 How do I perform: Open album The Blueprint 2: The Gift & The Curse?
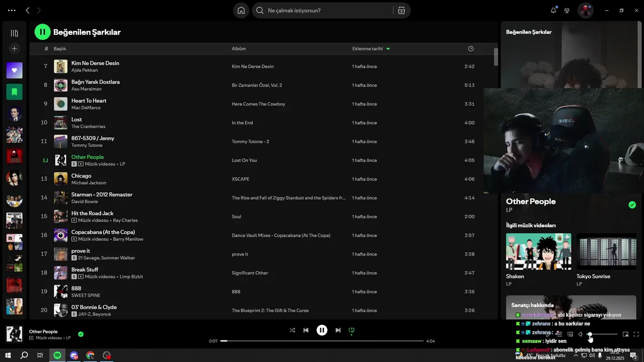click(x=270, y=310)
